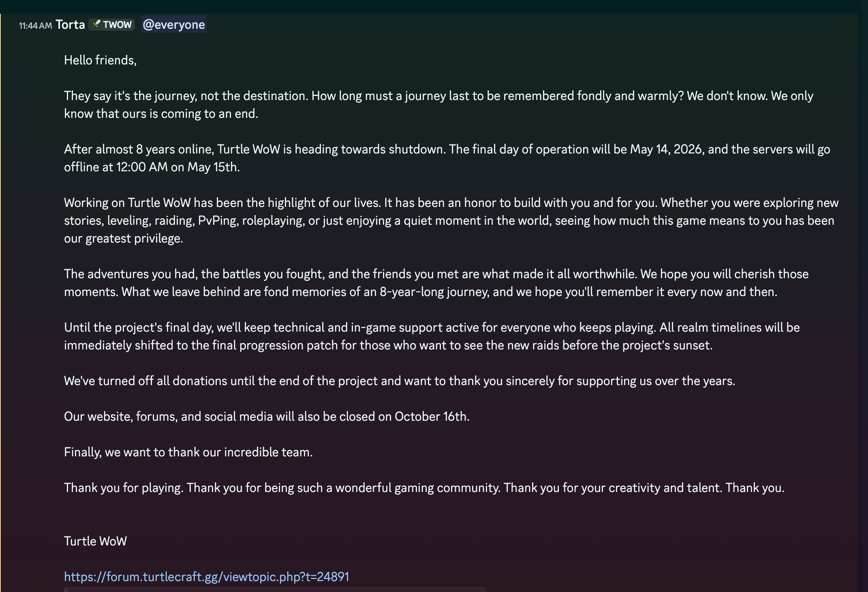This screenshot has height=592, width=868.
Task: Open the forum.turtlecraft.gg viewtopic link
Action: (207, 577)
